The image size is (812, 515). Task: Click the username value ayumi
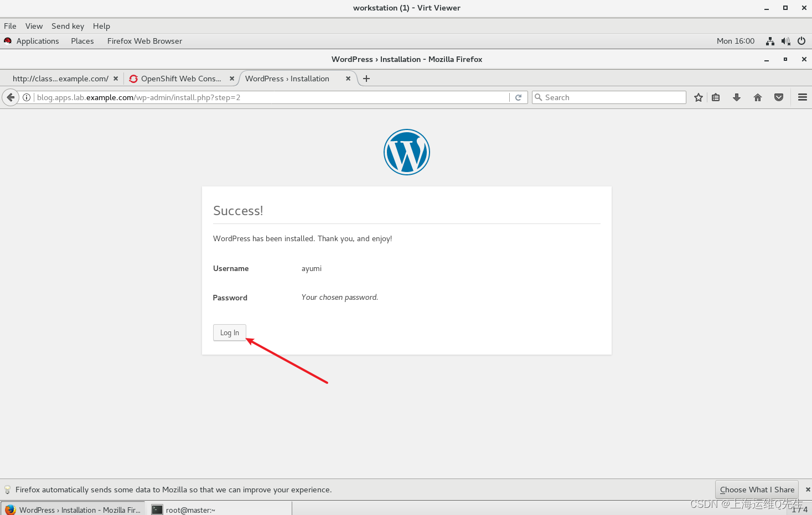(312, 268)
